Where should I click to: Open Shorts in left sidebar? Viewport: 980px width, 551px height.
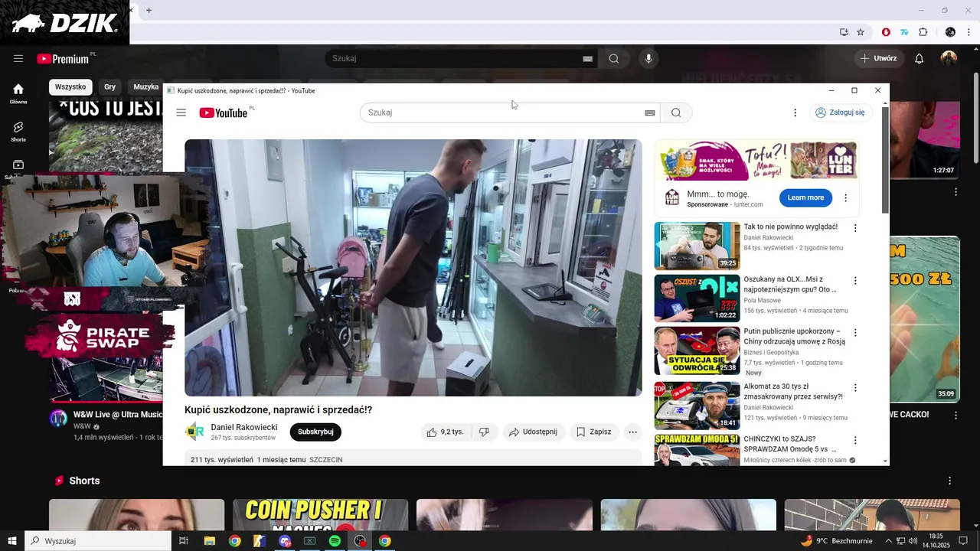pyautogui.click(x=18, y=132)
